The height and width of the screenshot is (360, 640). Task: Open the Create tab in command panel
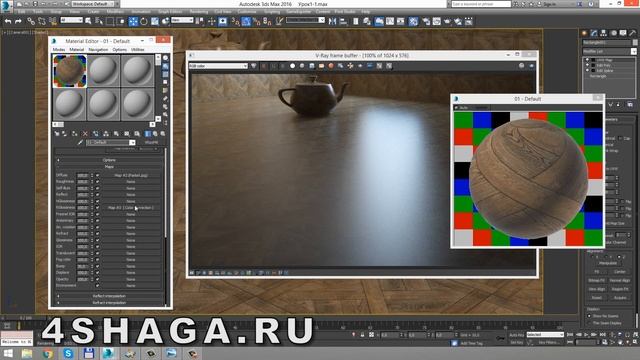pos(584,33)
